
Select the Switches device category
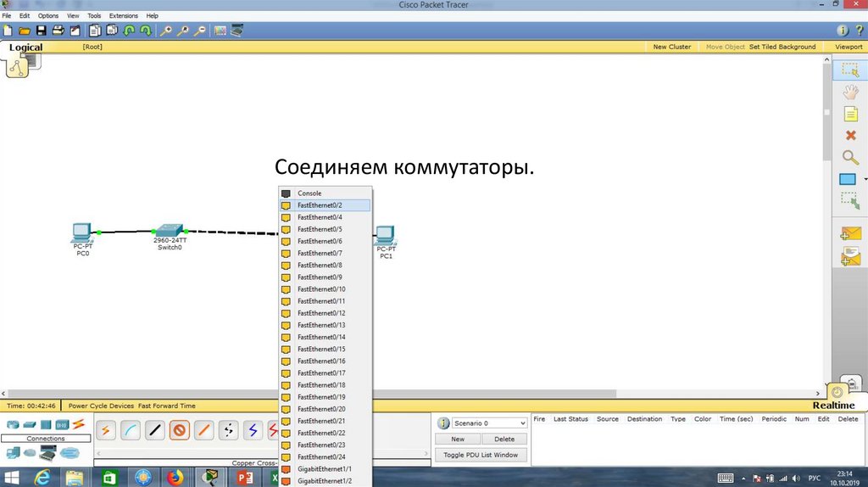tap(30, 425)
